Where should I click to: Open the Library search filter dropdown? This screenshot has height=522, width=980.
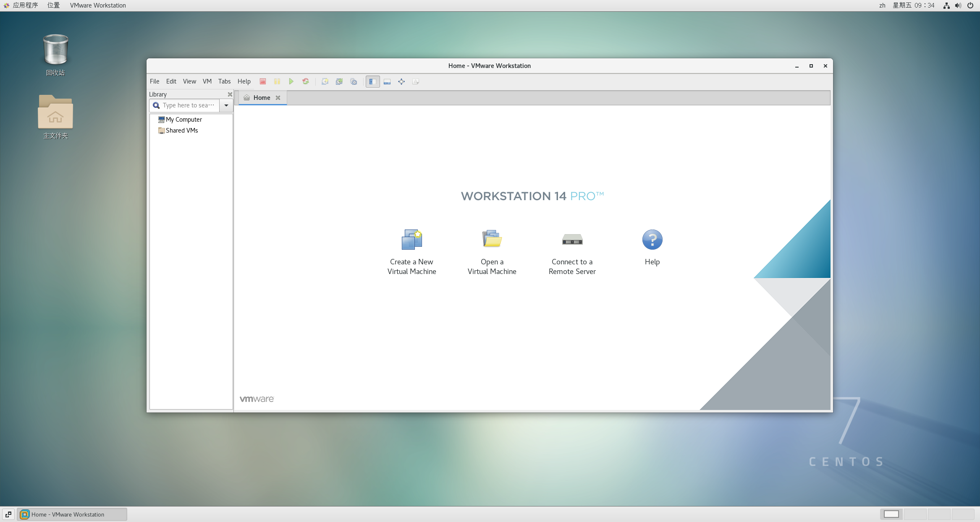point(226,105)
